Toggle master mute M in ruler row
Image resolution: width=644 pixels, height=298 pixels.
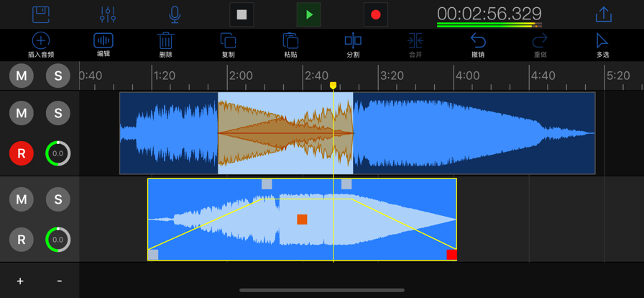(x=22, y=76)
